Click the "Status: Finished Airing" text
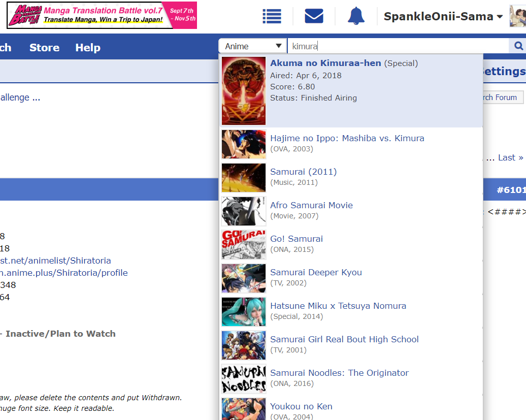526x420 pixels. click(x=313, y=98)
